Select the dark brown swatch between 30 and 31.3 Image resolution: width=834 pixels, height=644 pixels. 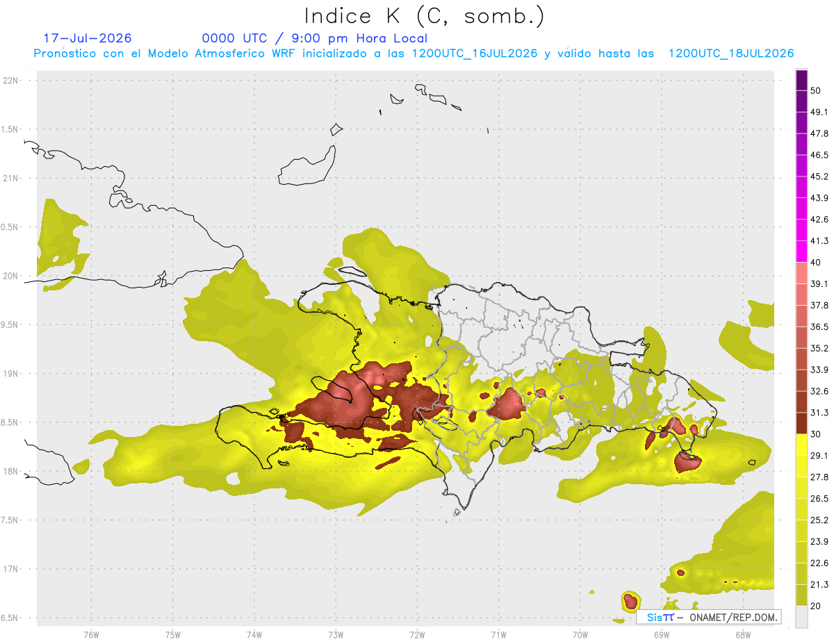[x=801, y=423]
